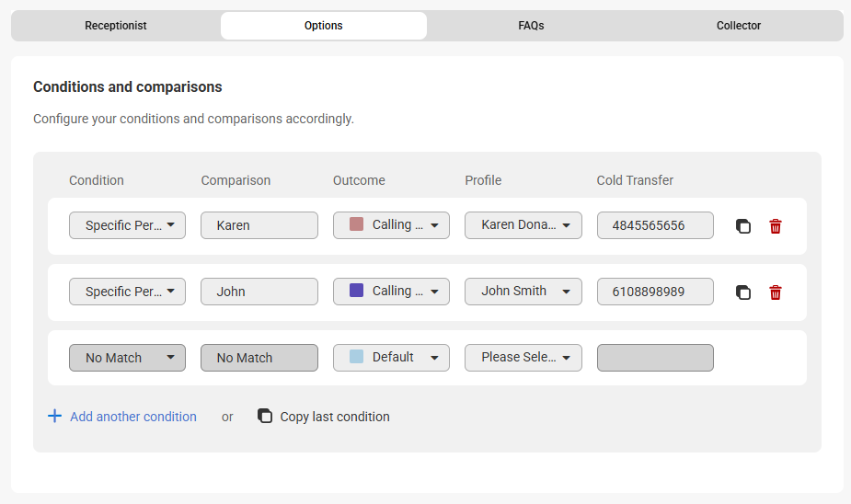Expand the Karen Donaldson profile dropdown
851x504 pixels.
(x=523, y=225)
